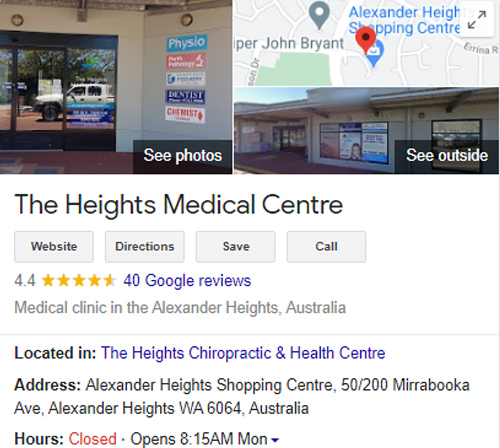The width and height of the screenshot is (500, 448).
Task: Click the red location pin on map
Action: tap(366, 40)
